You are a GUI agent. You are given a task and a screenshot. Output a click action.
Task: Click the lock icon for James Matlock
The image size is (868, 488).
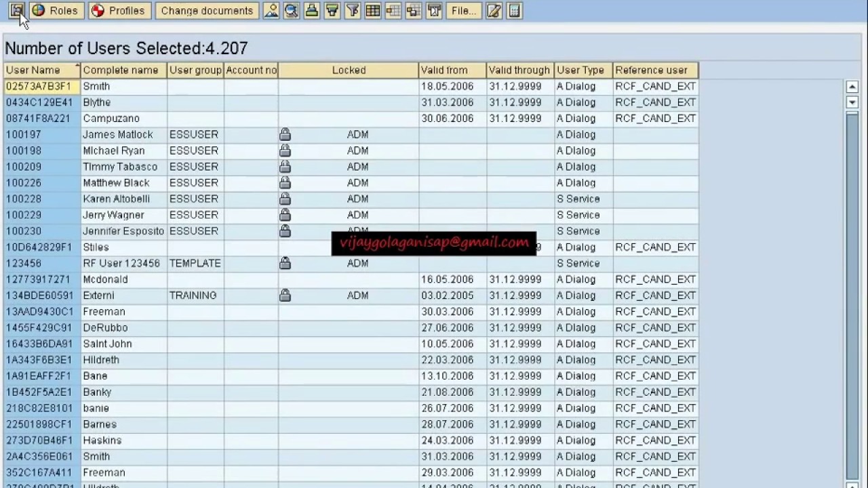click(285, 134)
